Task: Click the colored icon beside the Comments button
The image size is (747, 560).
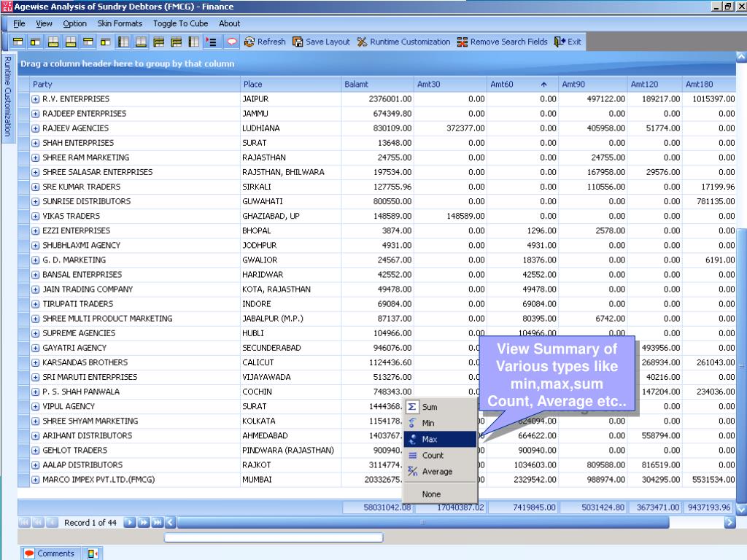Action: point(93,553)
